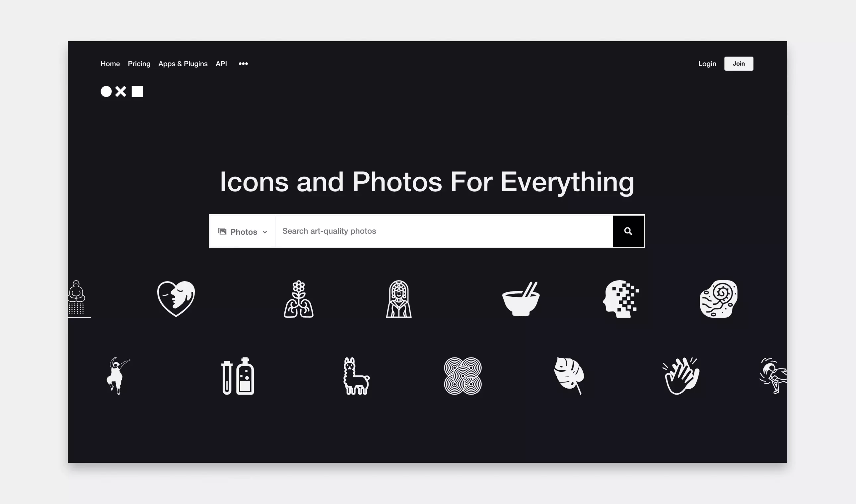Click the API navigation link
Image resolution: width=856 pixels, height=504 pixels.
(x=221, y=64)
